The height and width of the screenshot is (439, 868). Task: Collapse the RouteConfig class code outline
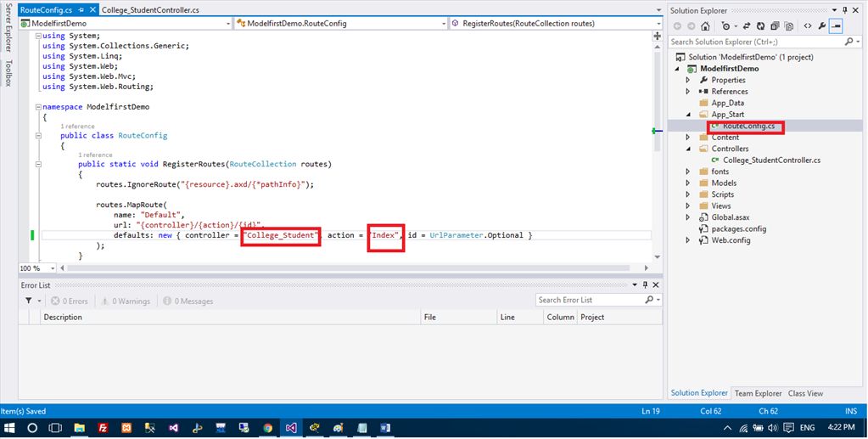coord(38,135)
